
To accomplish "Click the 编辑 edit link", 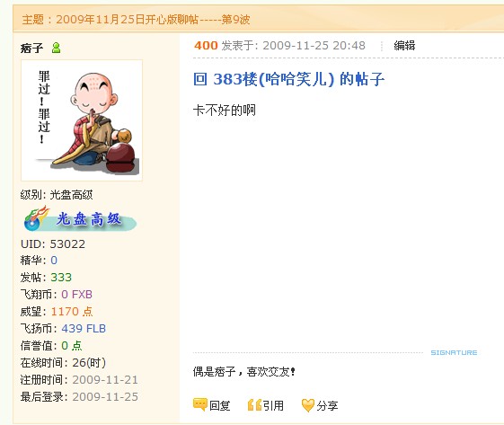I will (404, 46).
